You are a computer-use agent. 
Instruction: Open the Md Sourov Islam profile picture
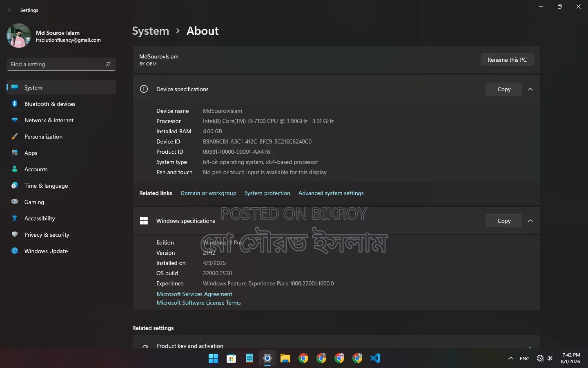(18, 36)
